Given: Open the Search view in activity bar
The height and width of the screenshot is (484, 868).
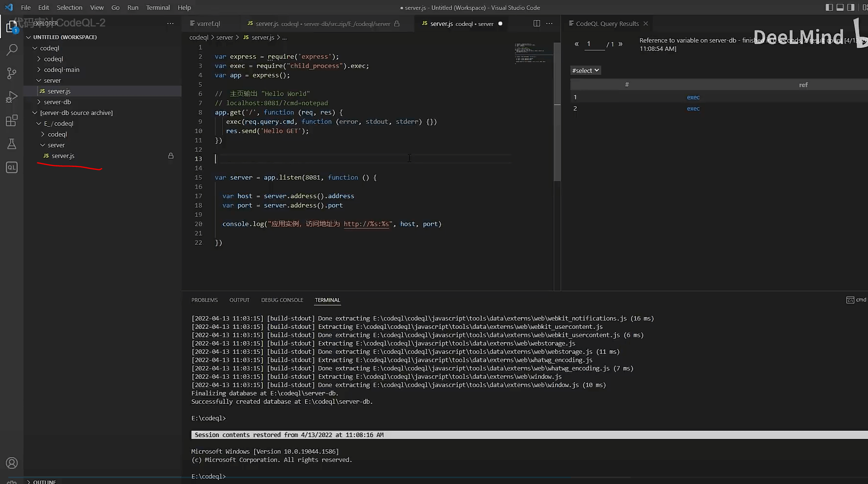Looking at the screenshot, I should (12, 49).
